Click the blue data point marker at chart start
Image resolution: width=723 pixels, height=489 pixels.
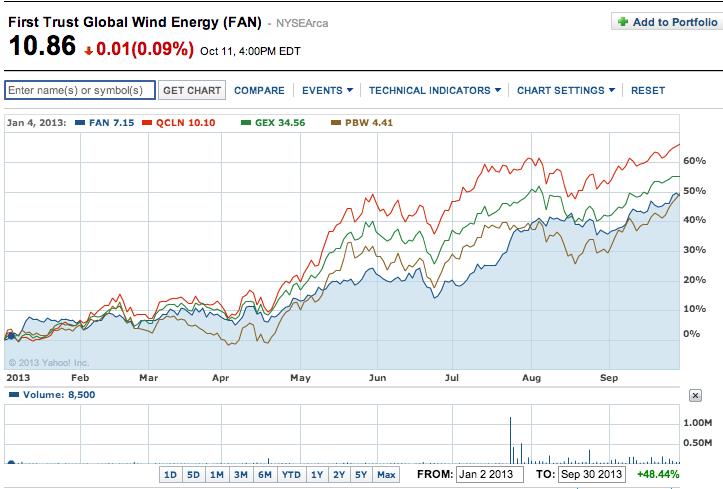11,336
